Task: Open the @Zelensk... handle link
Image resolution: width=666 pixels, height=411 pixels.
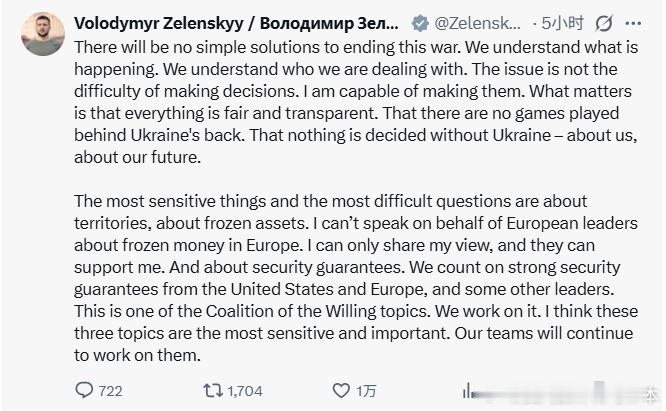Action: click(476, 22)
